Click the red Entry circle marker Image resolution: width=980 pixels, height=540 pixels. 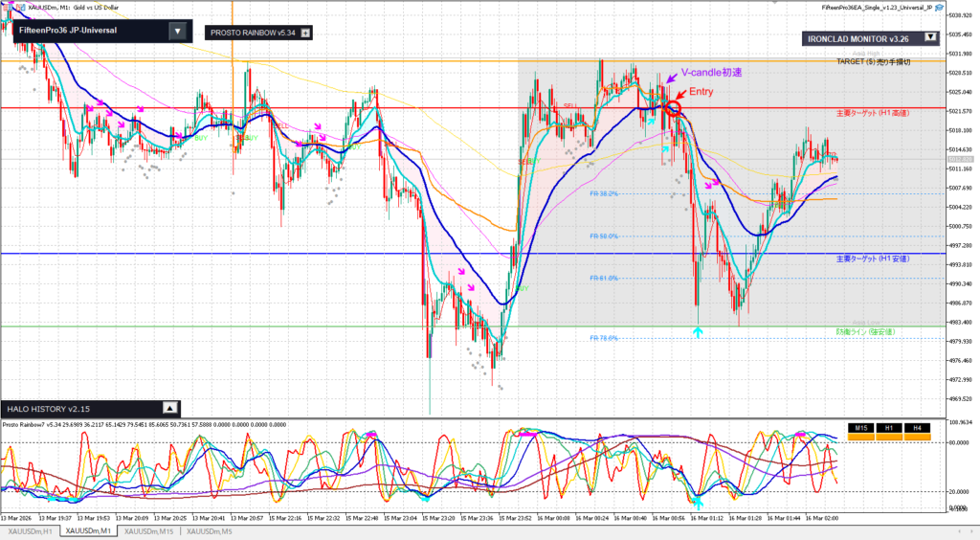(x=673, y=109)
